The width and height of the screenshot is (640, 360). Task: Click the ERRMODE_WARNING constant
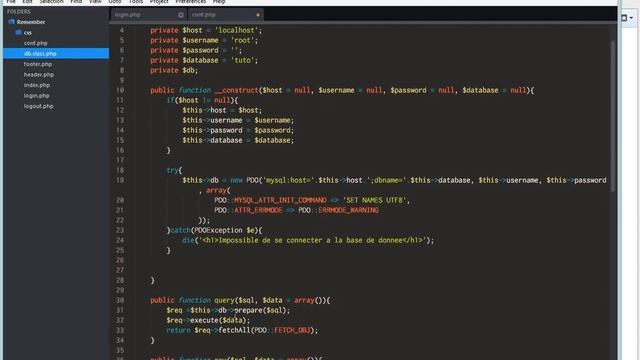[x=348, y=210]
